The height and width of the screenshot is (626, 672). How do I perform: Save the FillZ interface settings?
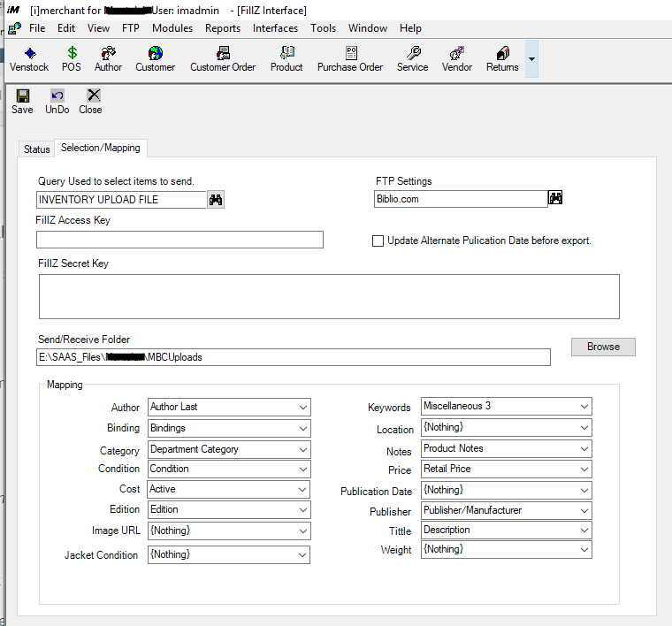coord(22,102)
